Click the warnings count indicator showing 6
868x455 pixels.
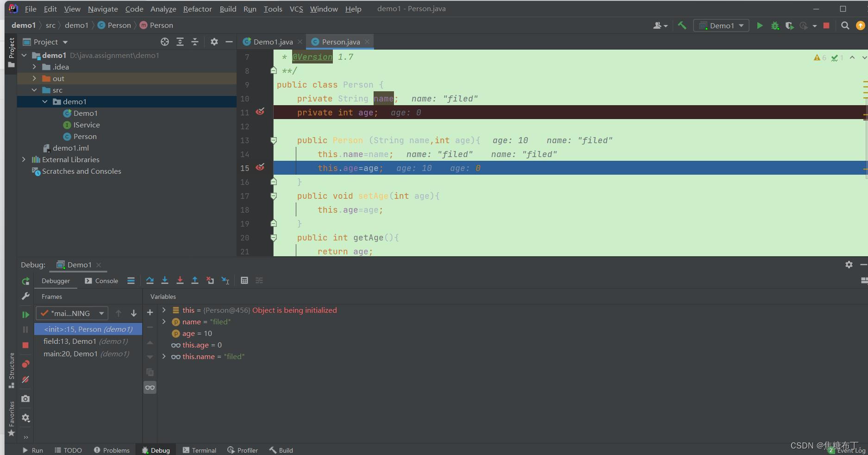click(x=820, y=57)
